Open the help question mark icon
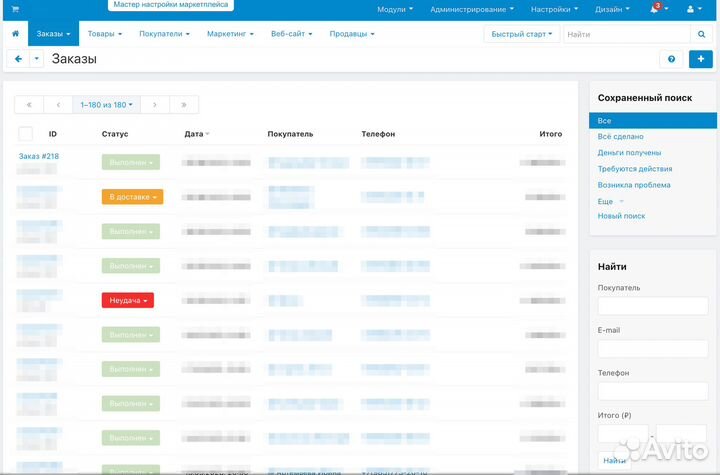 (671, 59)
